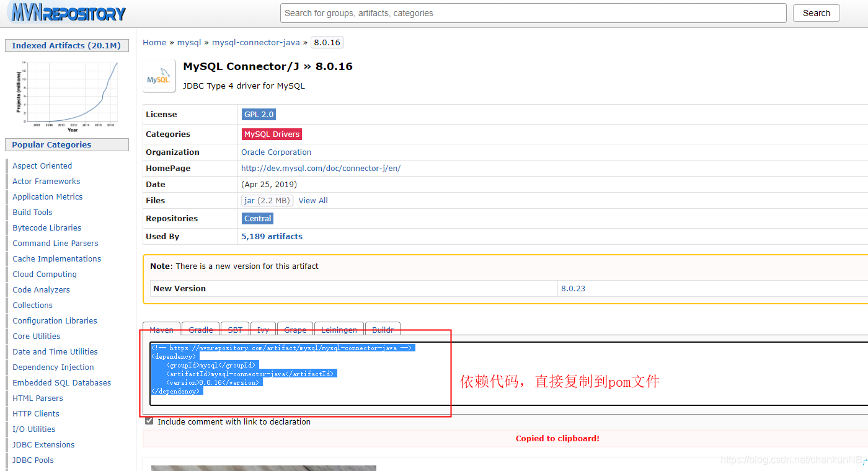Viewport: 868px width, 471px height.
Task: Open Collections category
Action: click(32, 305)
